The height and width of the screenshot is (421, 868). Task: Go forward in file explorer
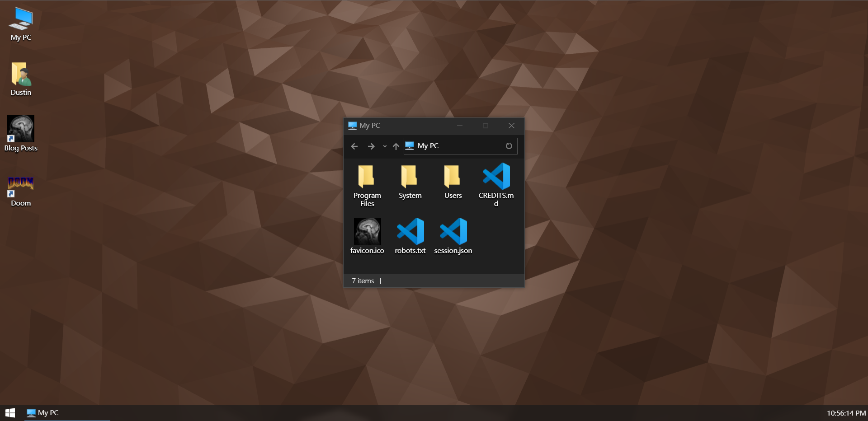pos(371,146)
